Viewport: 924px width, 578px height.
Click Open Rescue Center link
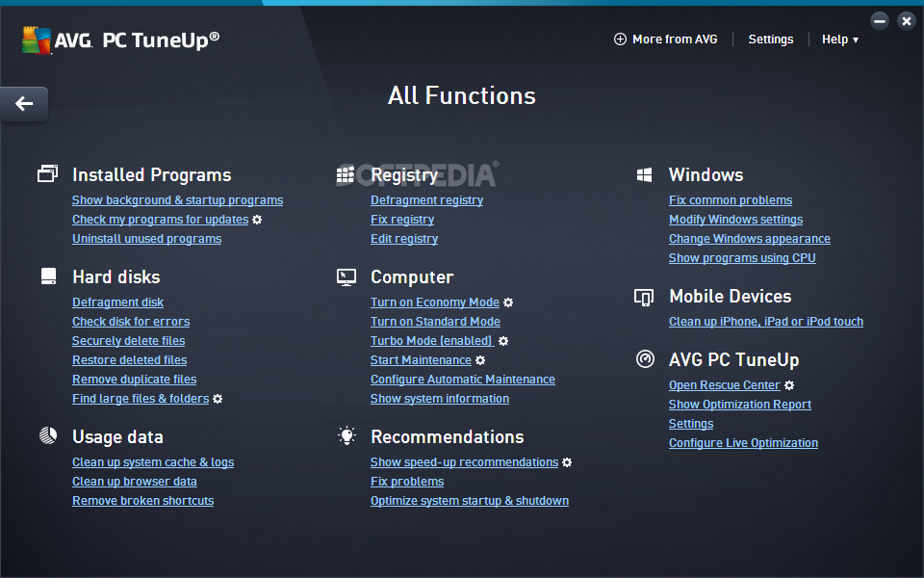(724, 385)
